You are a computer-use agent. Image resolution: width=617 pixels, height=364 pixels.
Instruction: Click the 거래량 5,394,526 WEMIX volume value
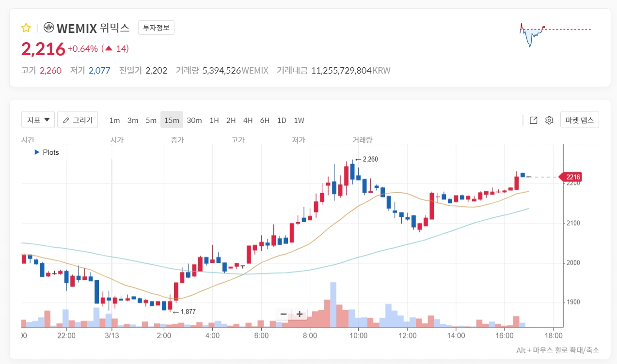tap(235, 71)
